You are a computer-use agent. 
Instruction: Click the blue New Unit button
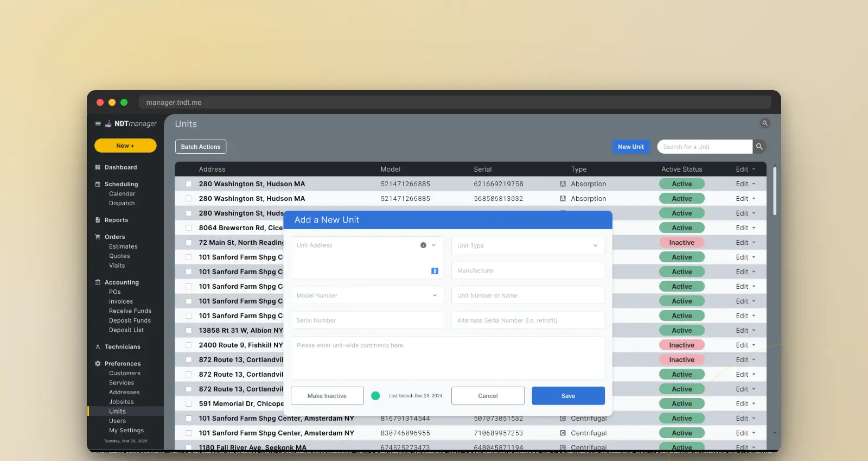631,147
